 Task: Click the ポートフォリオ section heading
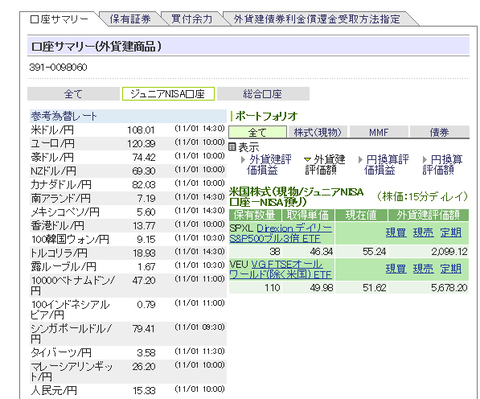pos(266,116)
